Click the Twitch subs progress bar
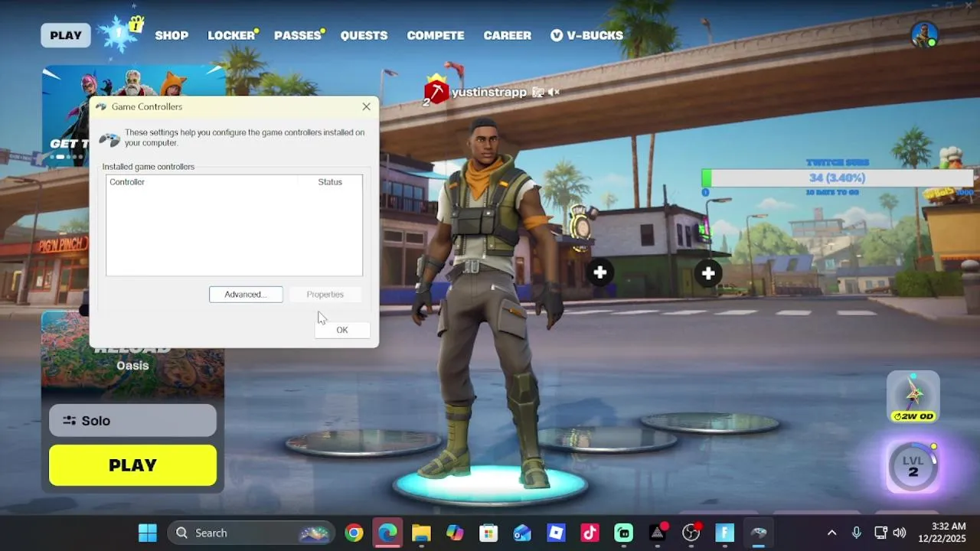Image resolution: width=980 pixels, height=551 pixels. [837, 178]
